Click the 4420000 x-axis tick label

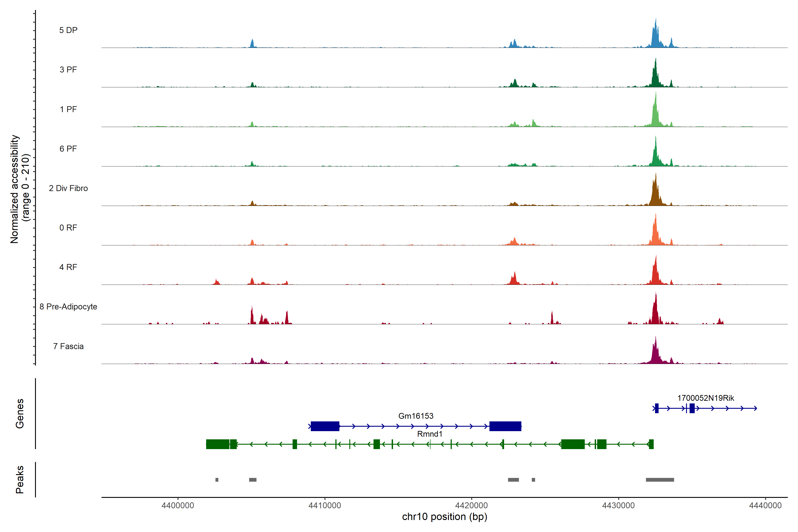click(x=471, y=506)
